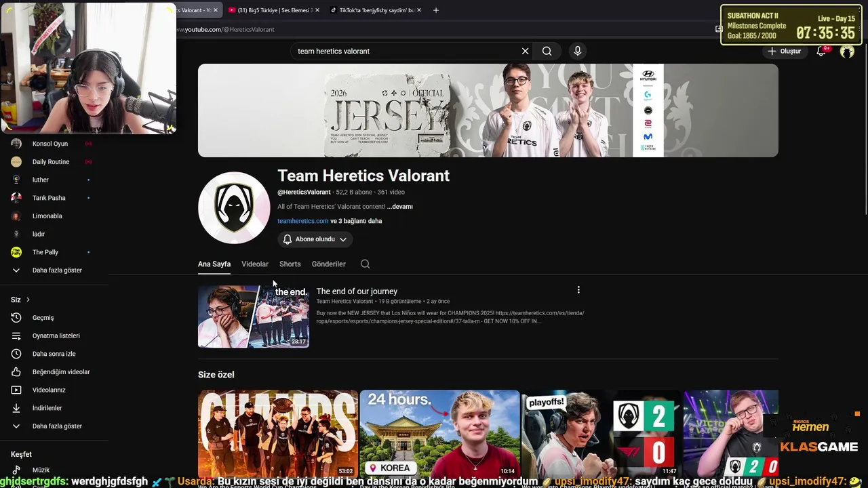
Task: Open the teamheretics.com link
Action: click(302, 221)
